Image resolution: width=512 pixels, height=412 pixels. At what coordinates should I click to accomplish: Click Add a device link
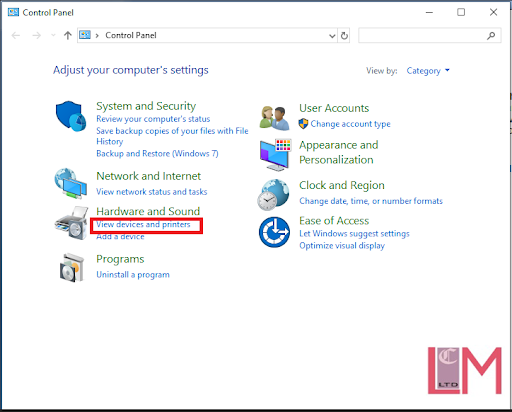(x=120, y=237)
